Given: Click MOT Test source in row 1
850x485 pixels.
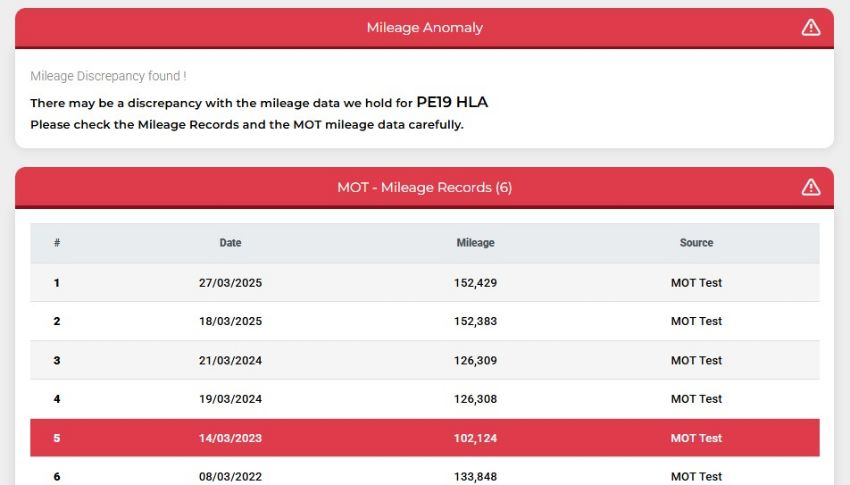Looking at the screenshot, I should (697, 283).
